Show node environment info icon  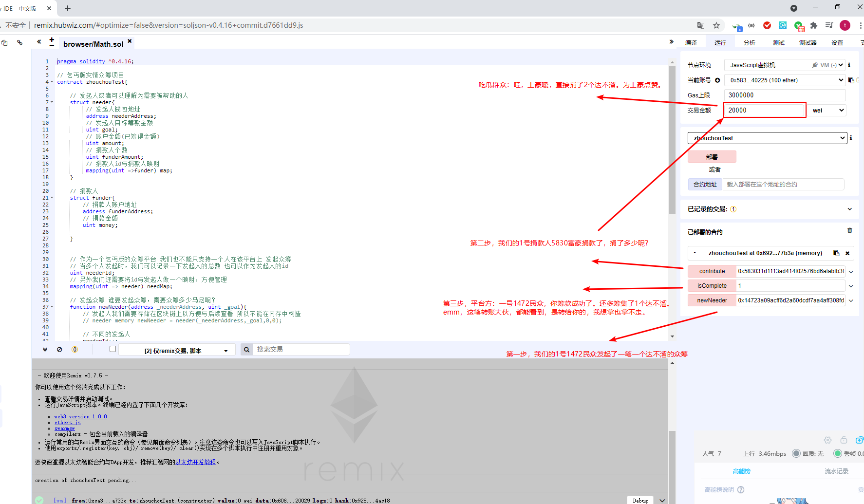(x=849, y=65)
